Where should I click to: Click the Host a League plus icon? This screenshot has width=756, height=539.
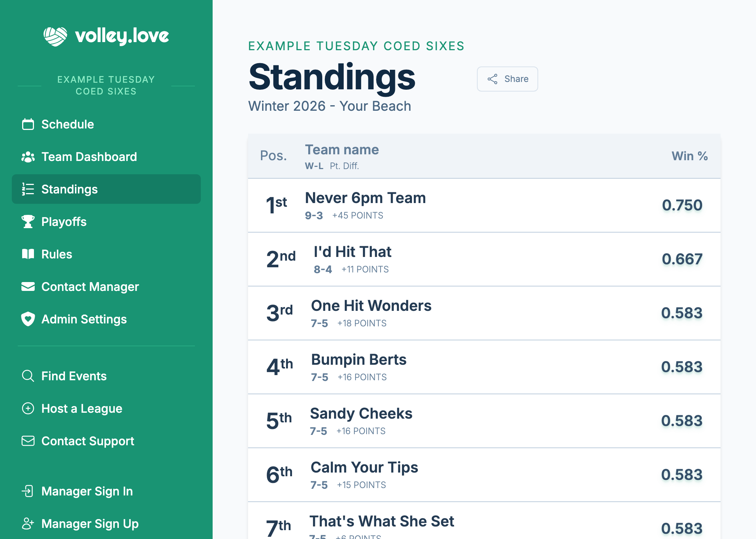click(27, 408)
